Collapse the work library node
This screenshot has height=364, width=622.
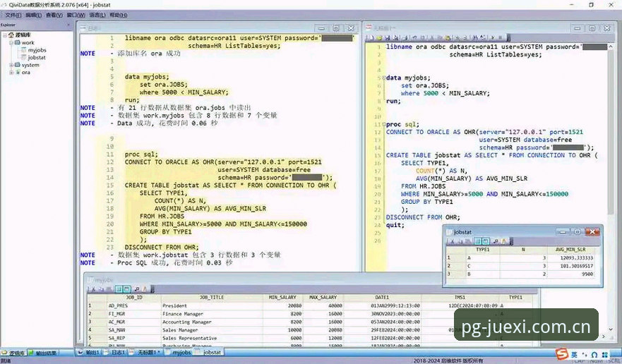pyautogui.click(x=11, y=42)
